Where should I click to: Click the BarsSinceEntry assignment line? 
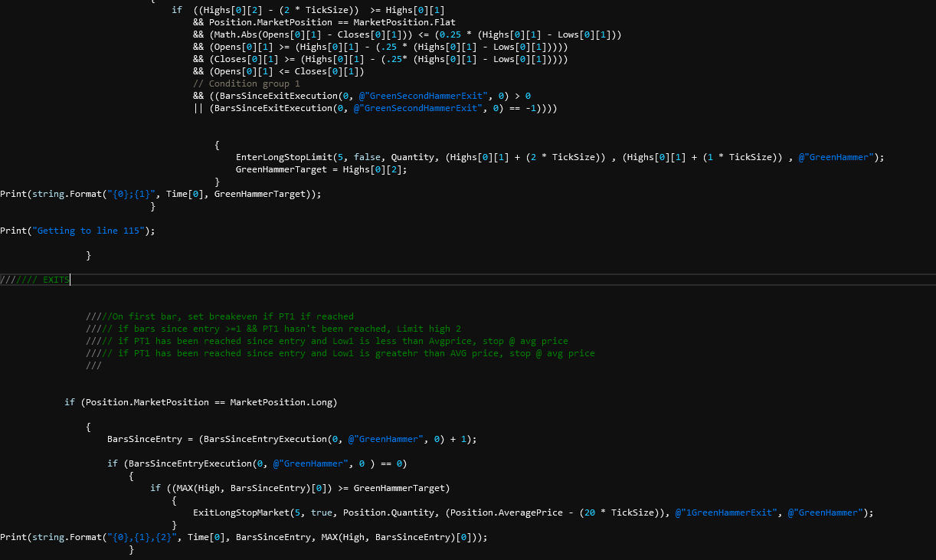[x=292, y=439]
